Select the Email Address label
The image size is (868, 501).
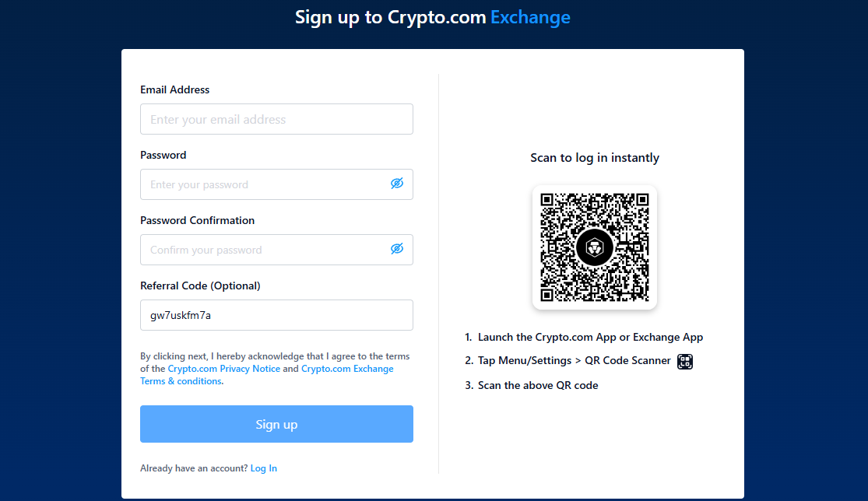point(174,89)
